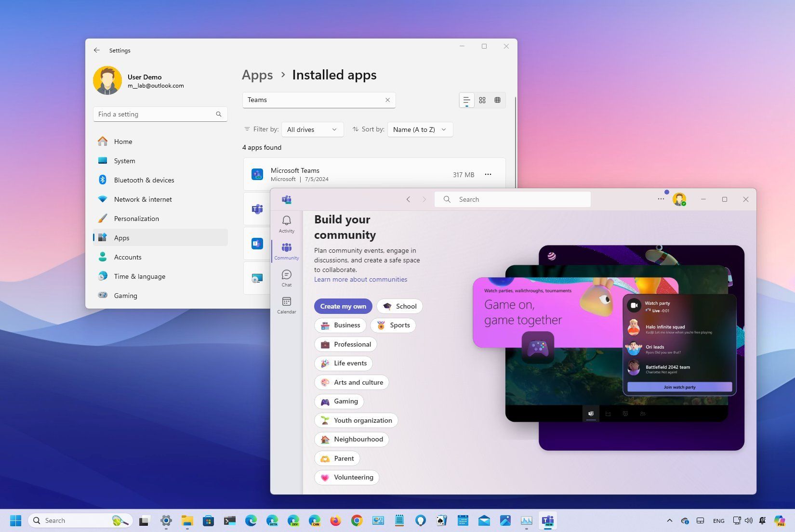795x532 pixels.
Task: Open Calendar in the Teams sidebar
Action: coord(286,305)
